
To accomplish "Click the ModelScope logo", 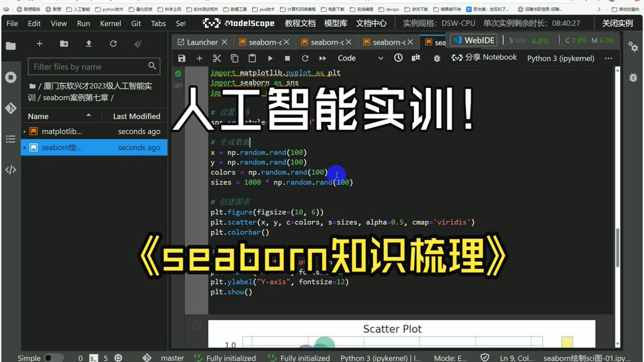I will [239, 23].
